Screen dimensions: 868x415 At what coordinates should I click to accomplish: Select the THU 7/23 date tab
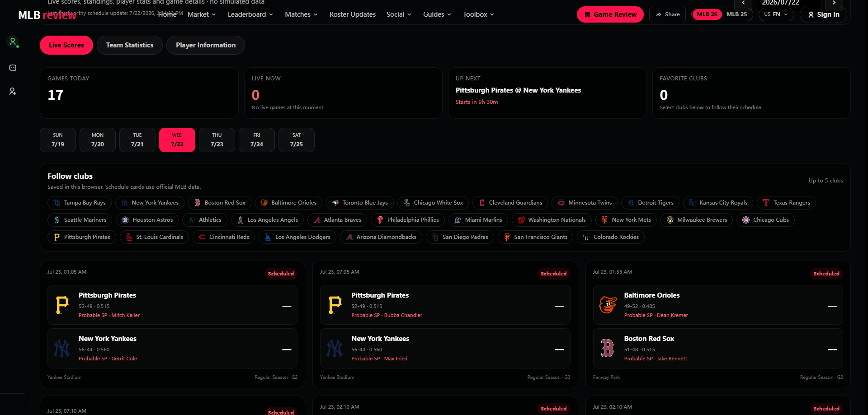click(x=217, y=140)
